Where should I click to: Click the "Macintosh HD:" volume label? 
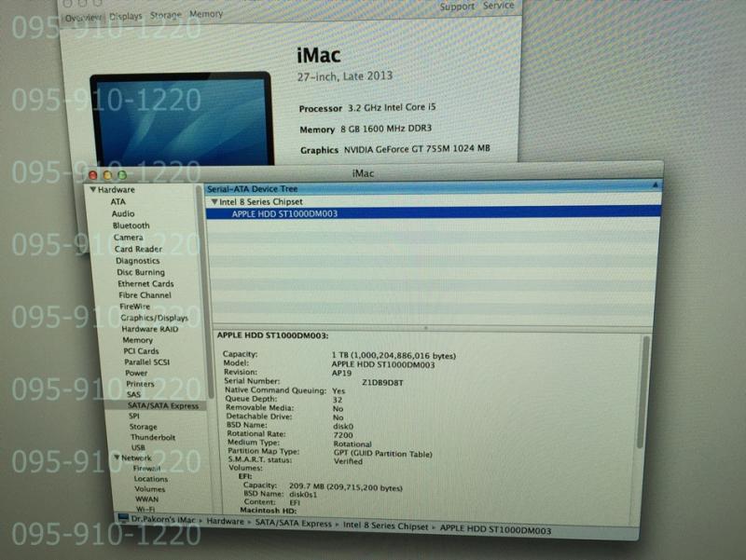pos(269,510)
